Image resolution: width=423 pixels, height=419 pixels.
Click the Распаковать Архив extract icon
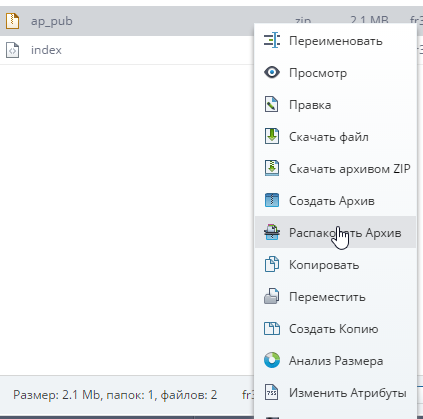pos(272,232)
